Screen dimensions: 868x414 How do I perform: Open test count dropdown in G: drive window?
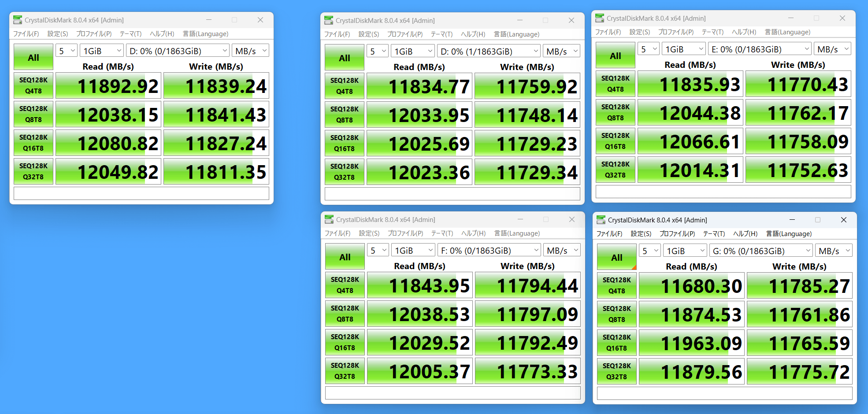[x=649, y=251]
